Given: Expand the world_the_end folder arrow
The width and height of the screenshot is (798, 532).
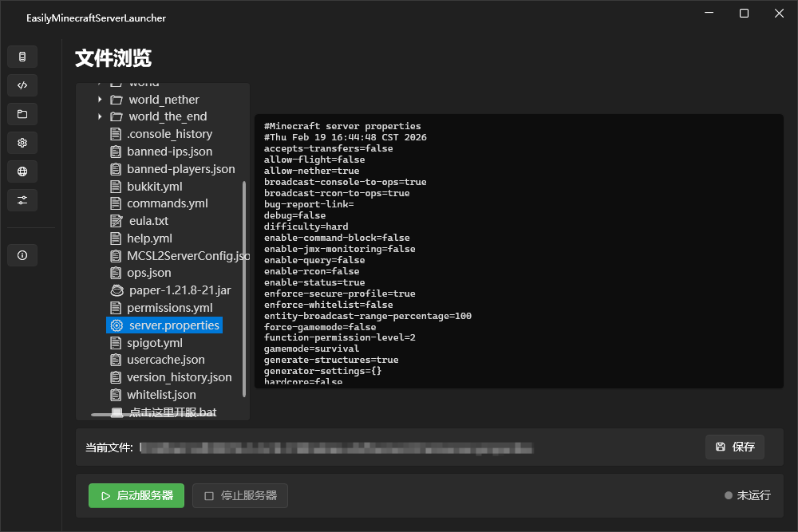Looking at the screenshot, I should (100, 116).
